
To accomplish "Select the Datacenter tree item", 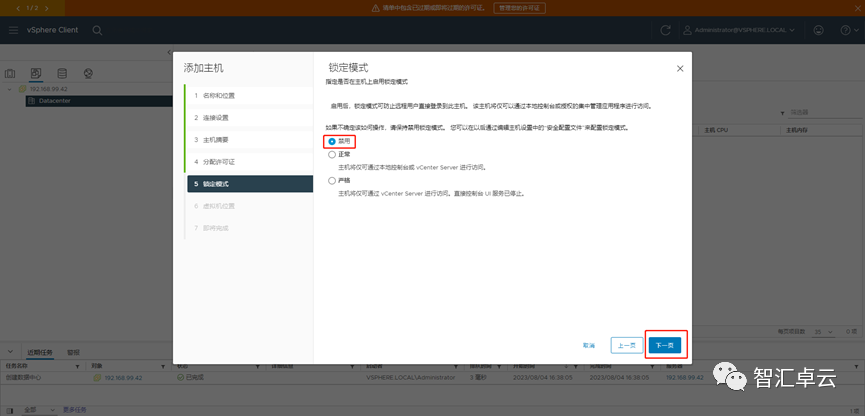I will (x=54, y=101).
